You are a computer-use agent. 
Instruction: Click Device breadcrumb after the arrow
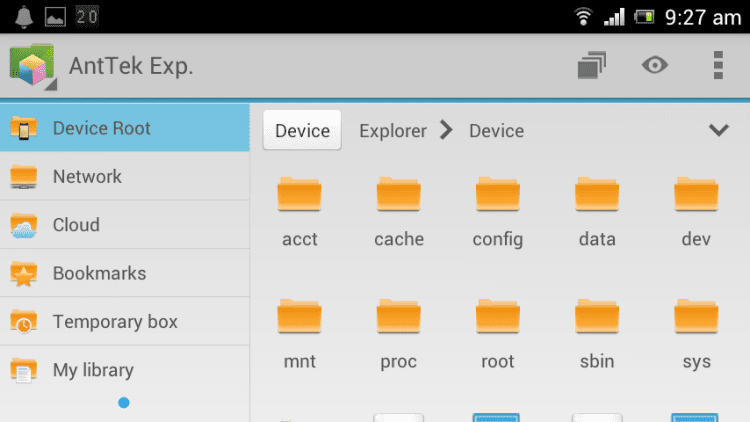click(x=496, y=131)
